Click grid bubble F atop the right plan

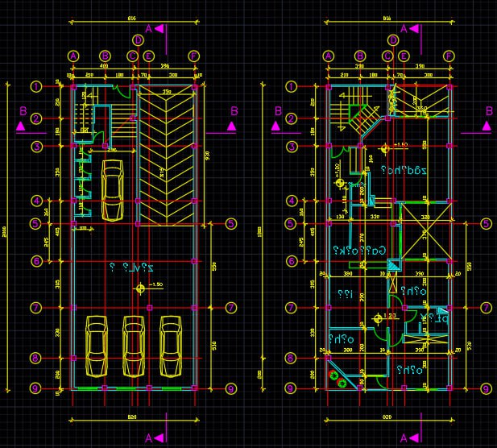(x=449, y=56)
